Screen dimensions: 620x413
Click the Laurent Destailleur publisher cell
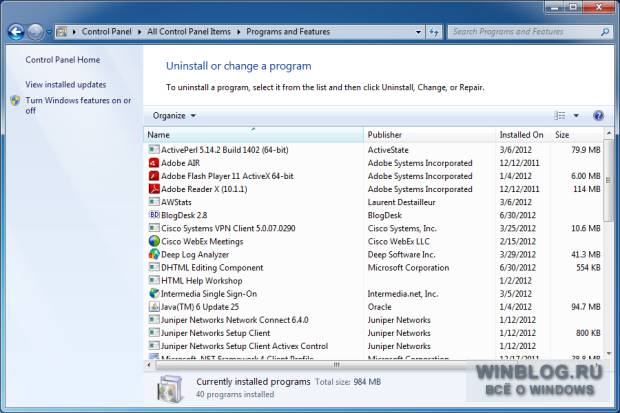[x=401, y=202]
